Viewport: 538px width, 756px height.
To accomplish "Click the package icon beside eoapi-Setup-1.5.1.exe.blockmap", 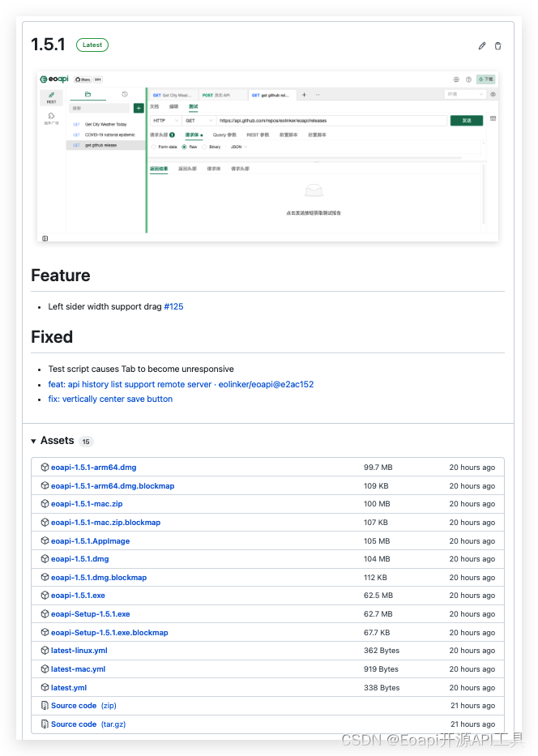I will click(45, 632).
